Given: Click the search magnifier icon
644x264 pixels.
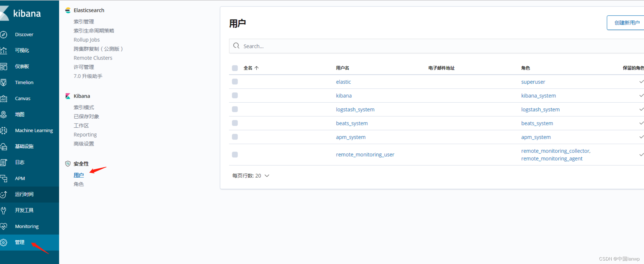Looking at the screenshot, I should pyautogui.click(x=236, y=46).
